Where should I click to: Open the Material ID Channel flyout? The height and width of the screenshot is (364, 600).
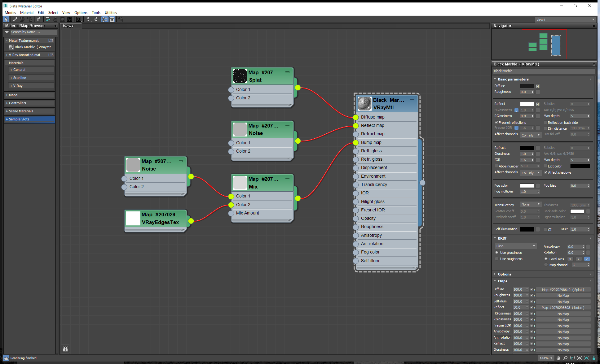tap(79, 19)
